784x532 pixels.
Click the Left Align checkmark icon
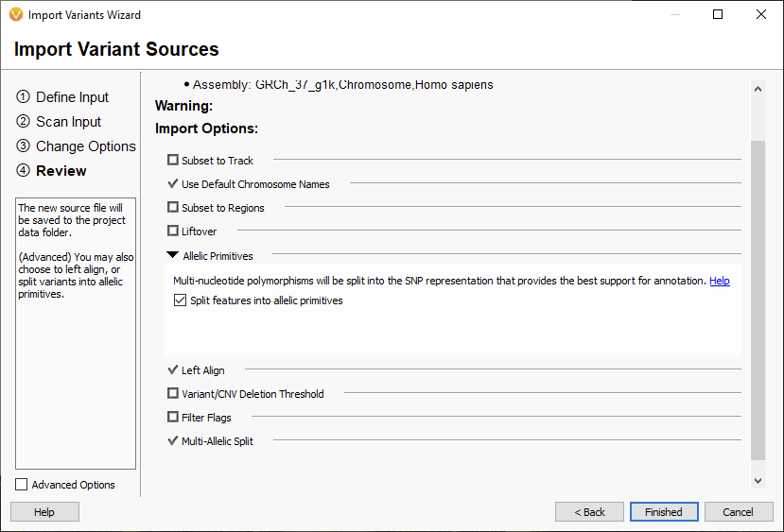(173, 369)
